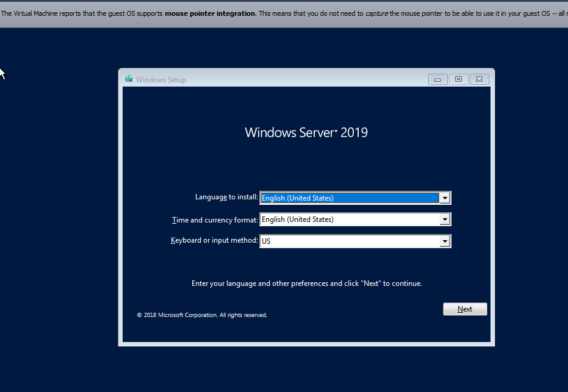
Task: Close the Windows Setup window
Action: [479, 79]
